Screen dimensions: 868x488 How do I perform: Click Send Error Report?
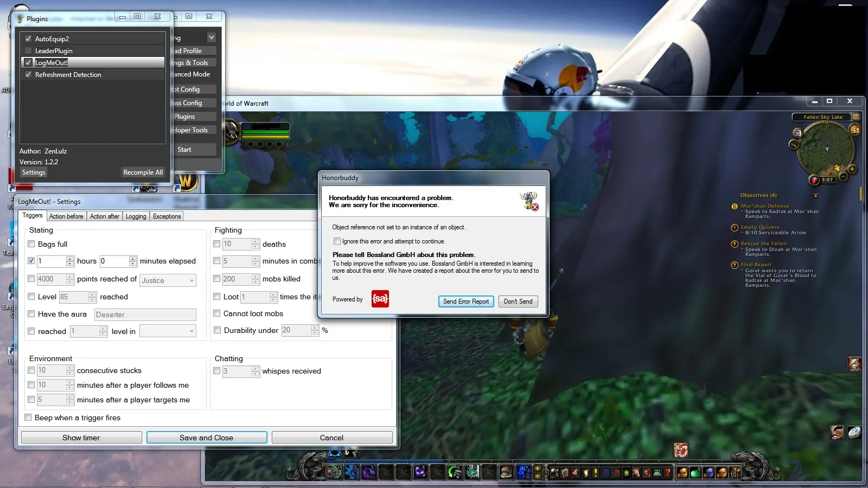click(465, 301)
